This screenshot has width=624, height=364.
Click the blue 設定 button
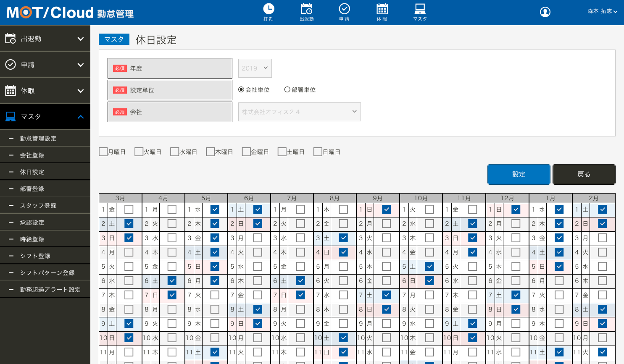[519, 174]
